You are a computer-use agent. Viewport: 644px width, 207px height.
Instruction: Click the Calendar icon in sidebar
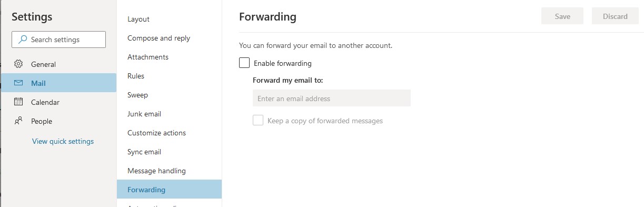tap(19, 102)
